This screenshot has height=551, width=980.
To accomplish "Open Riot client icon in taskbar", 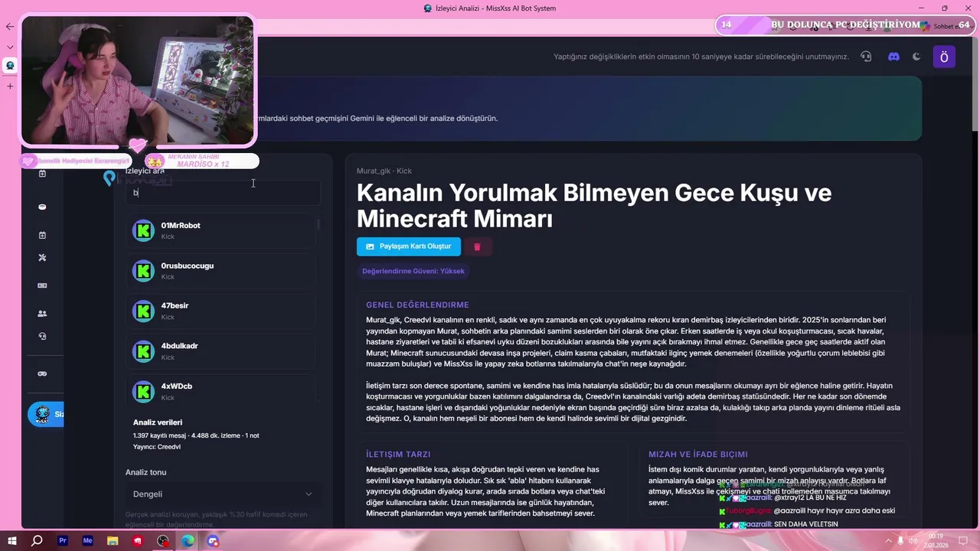I will pyautogui.click(x=138, y=541).
